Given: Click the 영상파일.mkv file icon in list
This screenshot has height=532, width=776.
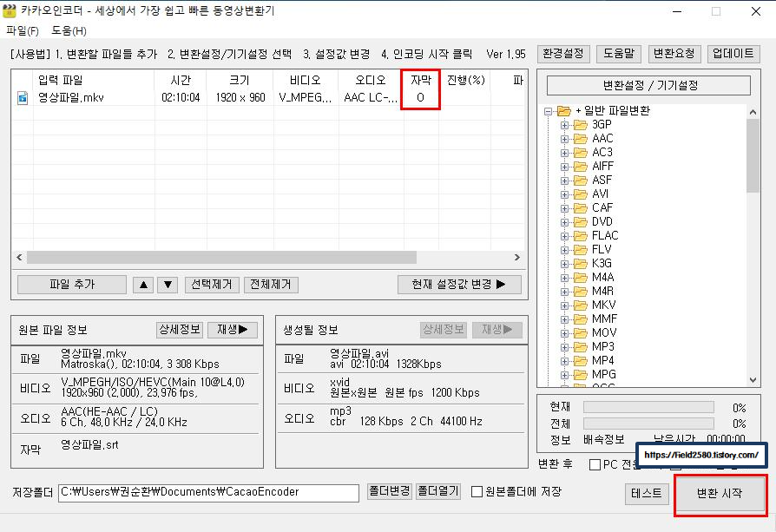Looking at the screenshot, I should [23, 98].
